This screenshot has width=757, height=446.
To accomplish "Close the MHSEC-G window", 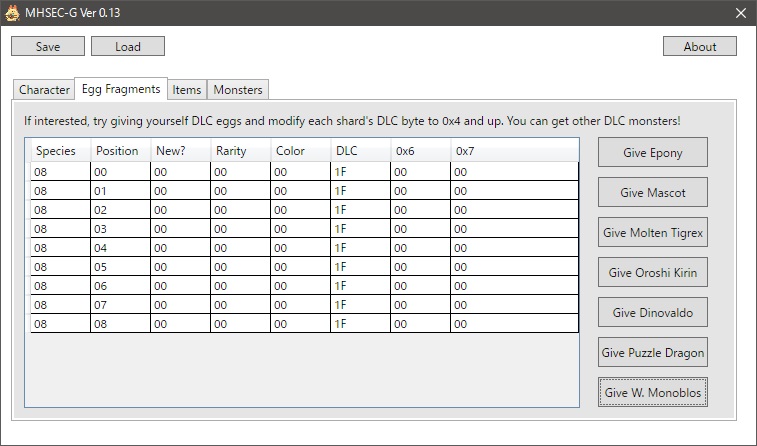I will (741, 13).
